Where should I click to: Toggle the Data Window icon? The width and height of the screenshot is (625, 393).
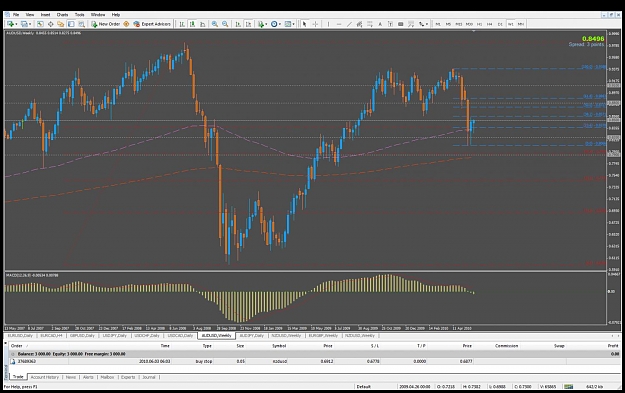(51, 24)
